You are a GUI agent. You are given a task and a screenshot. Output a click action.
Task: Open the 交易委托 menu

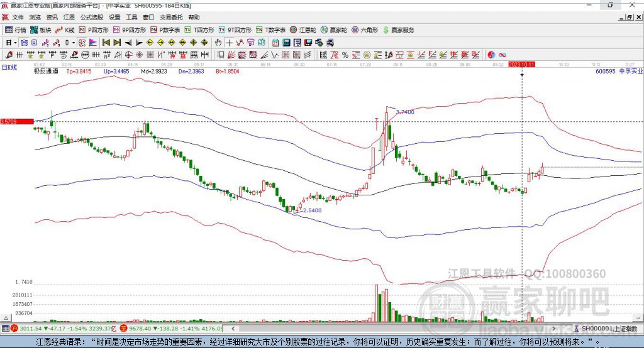[171, 17]
